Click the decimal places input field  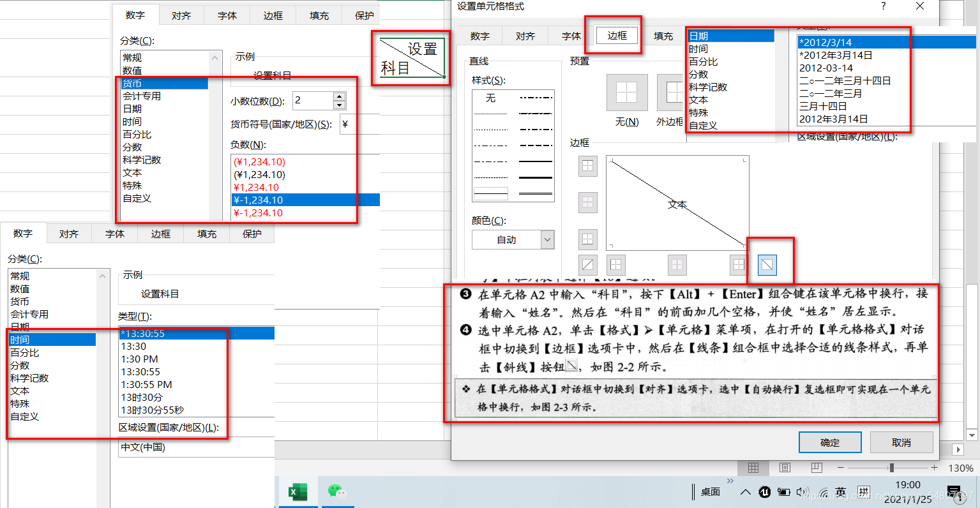tap(313, 100)
